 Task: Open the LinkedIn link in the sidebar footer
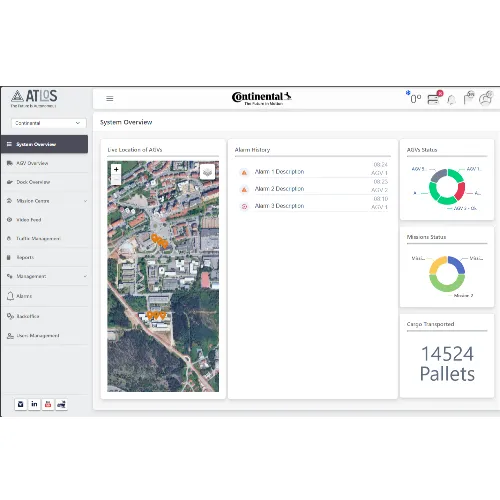34,404
